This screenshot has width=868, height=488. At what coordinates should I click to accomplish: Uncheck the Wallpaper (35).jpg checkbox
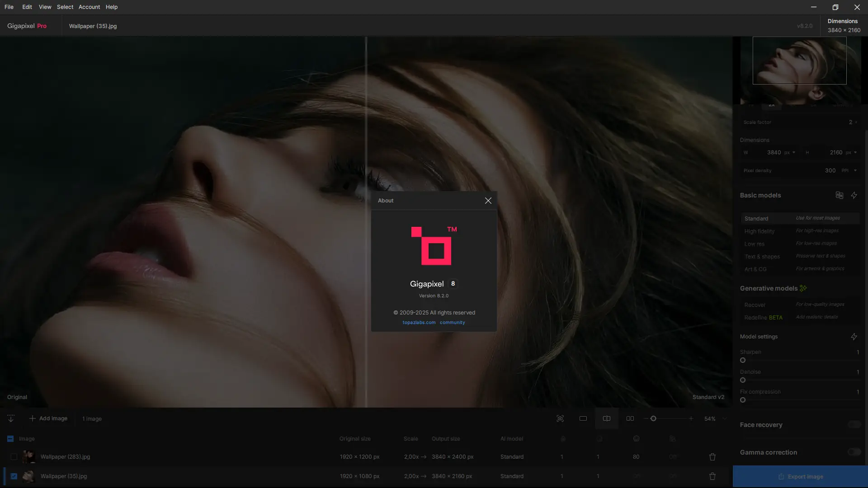[x=14, y=476]
